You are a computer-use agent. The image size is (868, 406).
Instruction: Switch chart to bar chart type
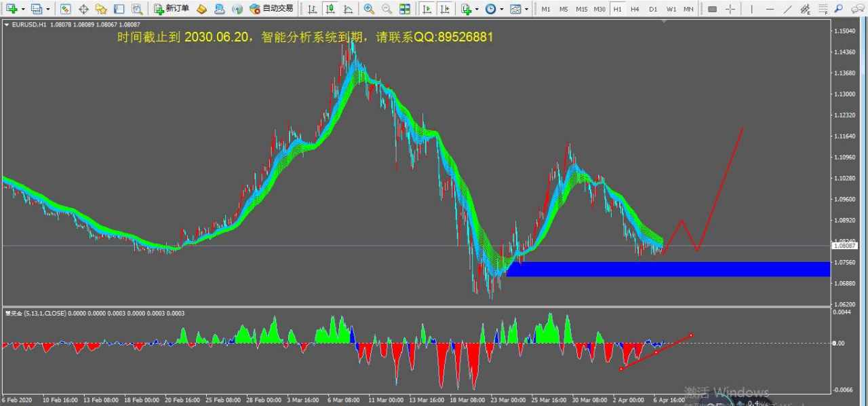coord(312,9)
